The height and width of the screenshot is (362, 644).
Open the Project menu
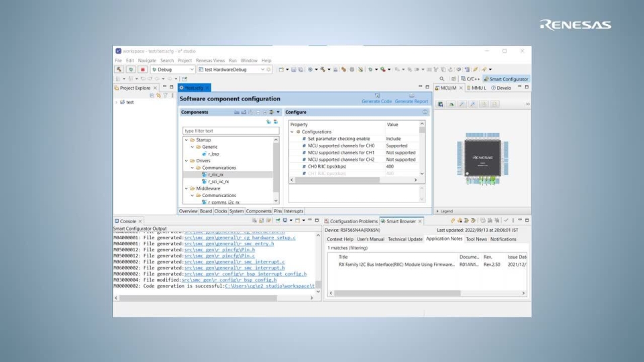point(185,60)
